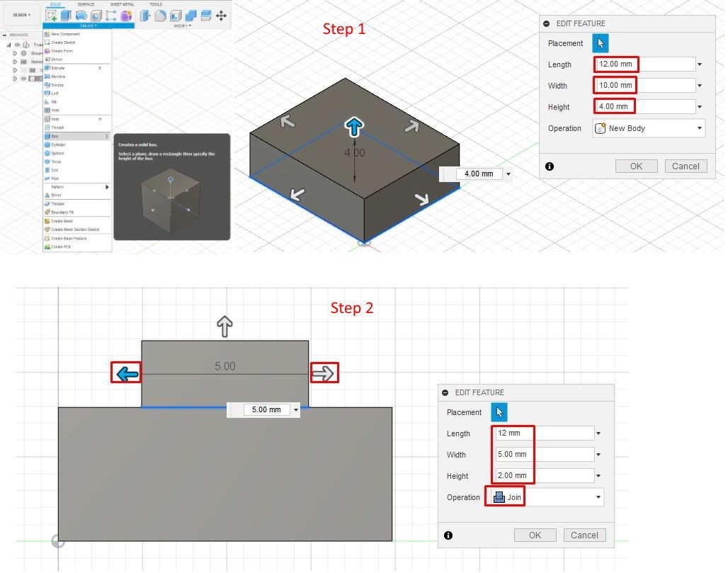Click the Placement selector in the Step 1 dialog
The height and width of the screenshot is (573, 728).
(599, 43)
